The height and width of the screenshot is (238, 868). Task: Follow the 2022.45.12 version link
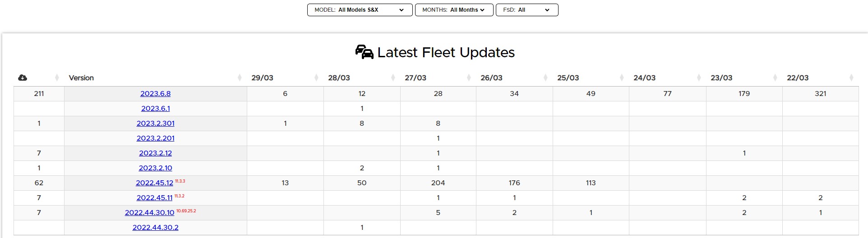click(x=154, y=183)
